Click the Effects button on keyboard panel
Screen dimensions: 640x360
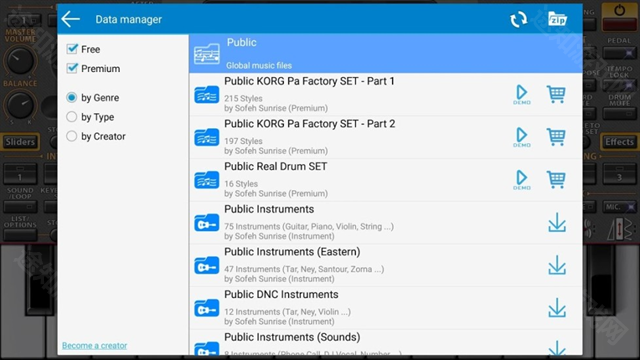(x=619, y=142)
